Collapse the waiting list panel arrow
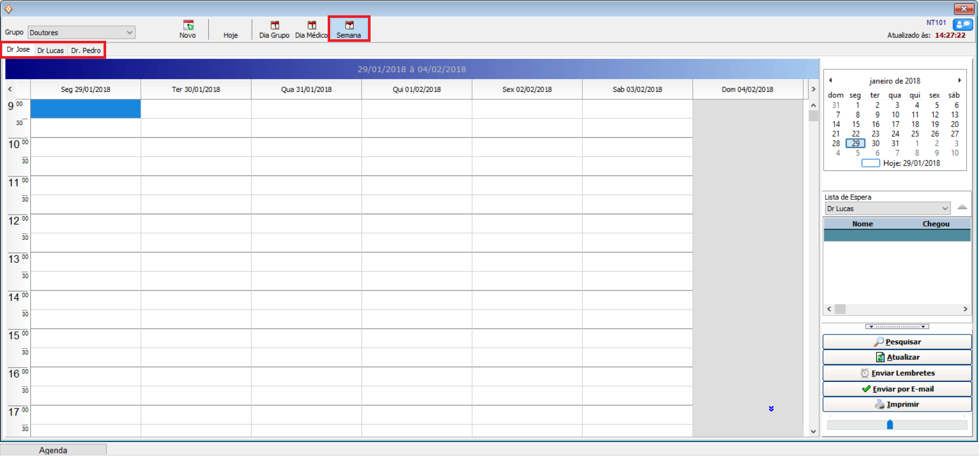The image size is (980, 456). (962, 207)
